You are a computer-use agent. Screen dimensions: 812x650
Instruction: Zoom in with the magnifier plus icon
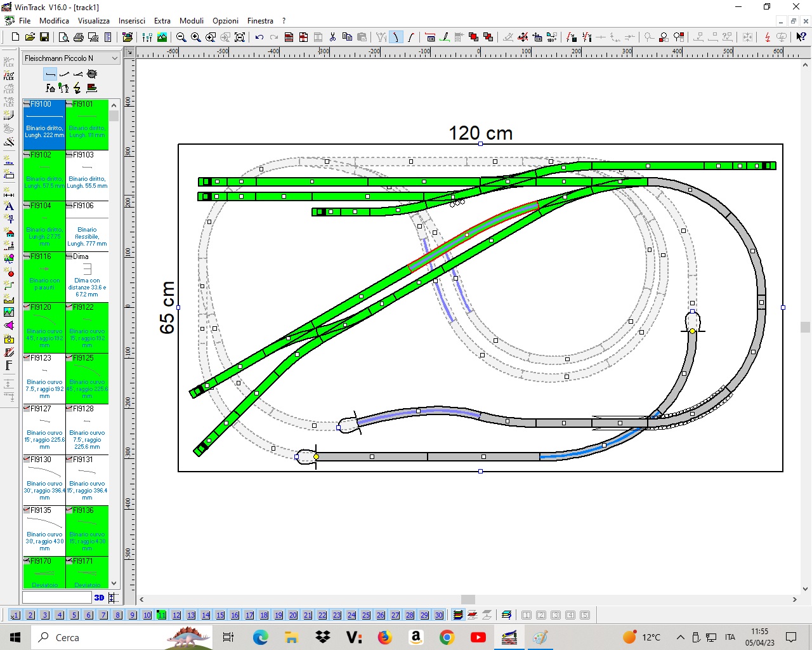coord(195,37)
